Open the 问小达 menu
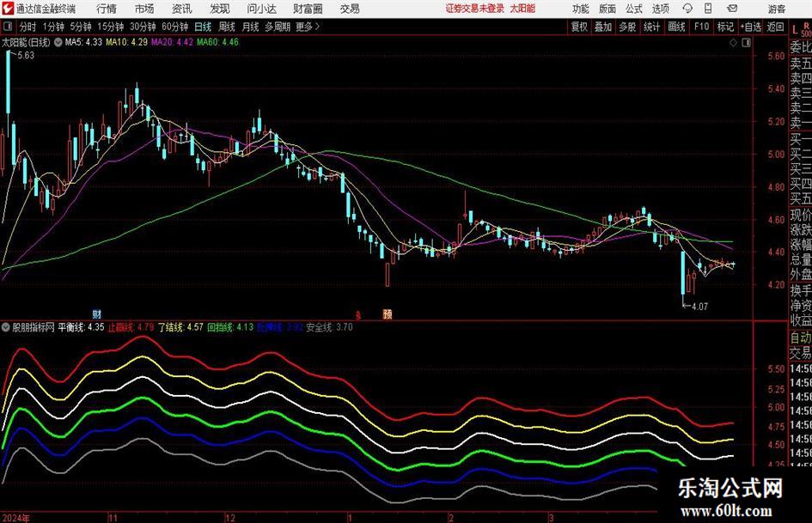Image resolution: width=812 pixels, height=523 pixels. tap(261, 9)
